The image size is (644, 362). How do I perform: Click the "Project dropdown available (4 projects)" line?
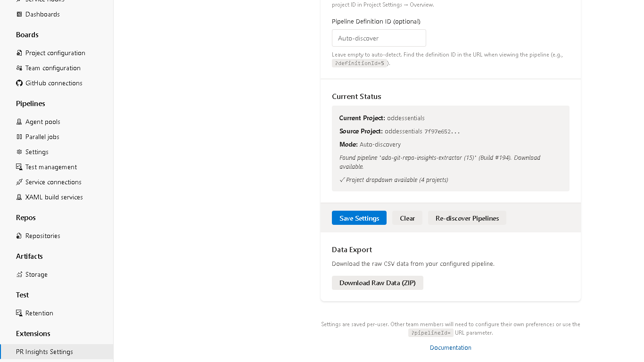[394, 180]
